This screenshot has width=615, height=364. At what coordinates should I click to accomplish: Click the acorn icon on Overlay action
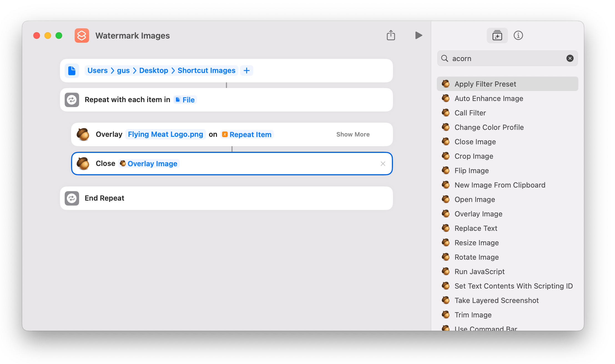tap(83, 135)
